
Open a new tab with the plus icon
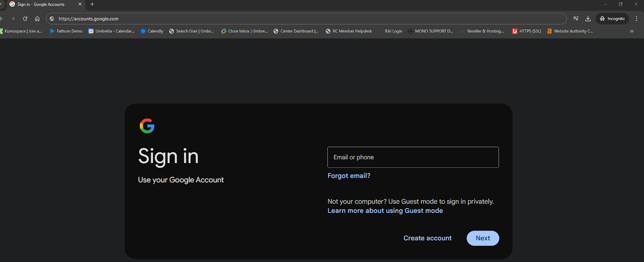click(92, 4)
